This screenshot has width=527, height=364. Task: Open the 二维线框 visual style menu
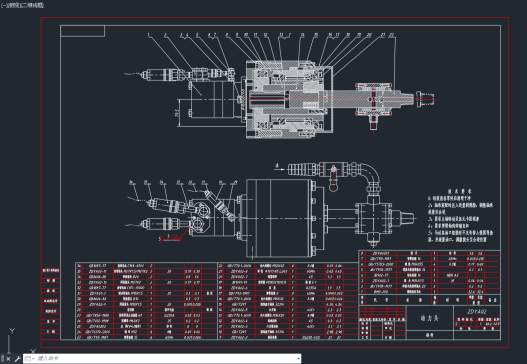coord(32,5)
